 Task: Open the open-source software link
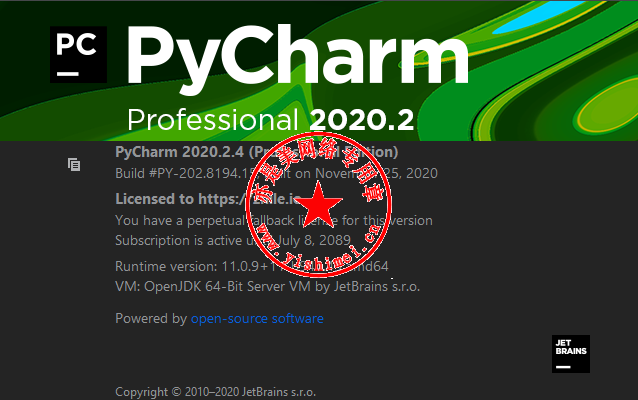click(x=257, y=318)
